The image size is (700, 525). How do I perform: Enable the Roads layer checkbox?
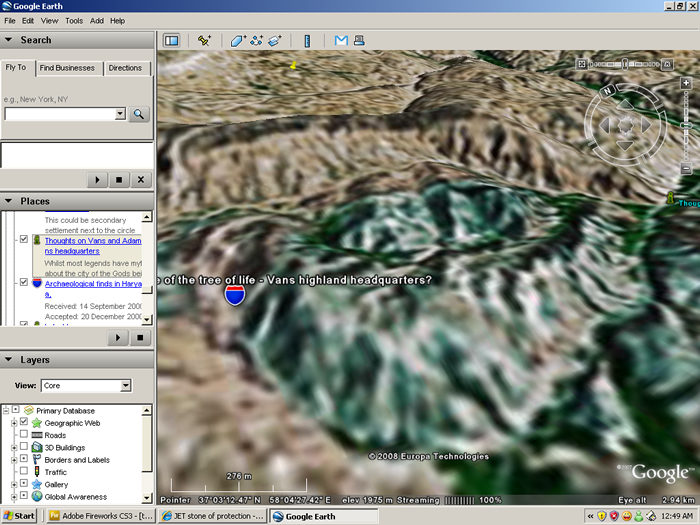[24, 434]
